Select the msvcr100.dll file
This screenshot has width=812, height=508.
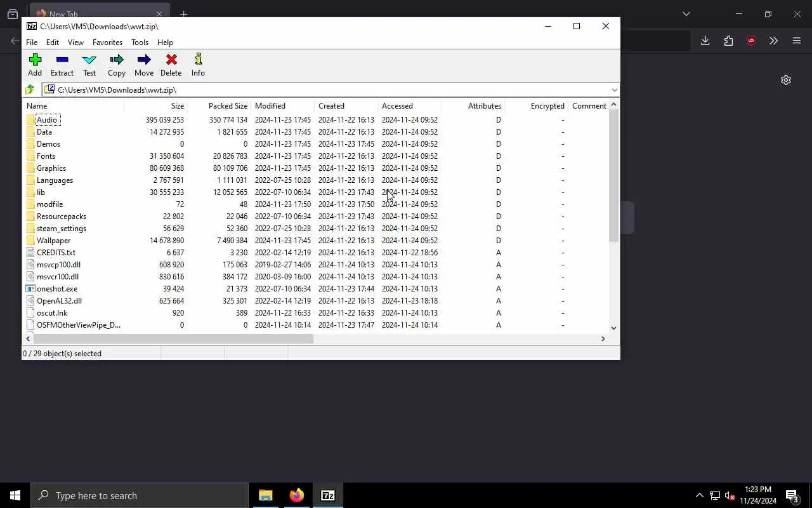(x=53, y=276)
